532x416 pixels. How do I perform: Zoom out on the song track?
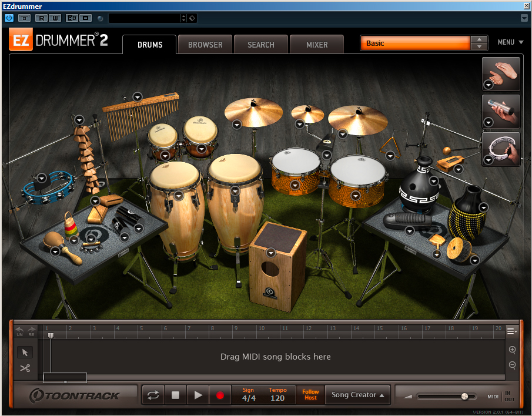pos(513,365)
